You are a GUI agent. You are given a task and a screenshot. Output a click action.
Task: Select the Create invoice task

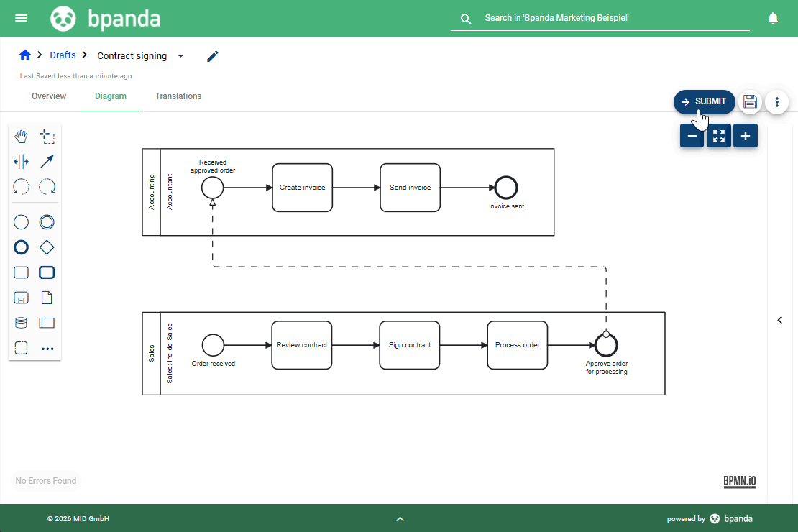(302, 188)
